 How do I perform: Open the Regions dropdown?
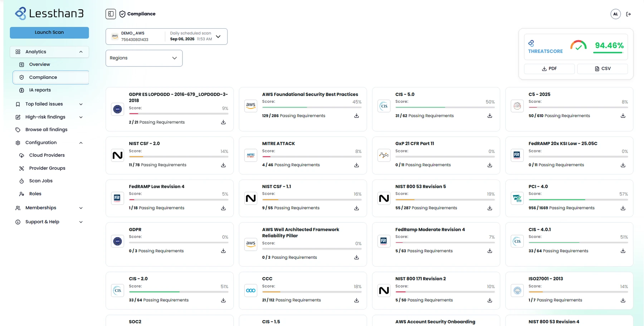pos(144,58)
